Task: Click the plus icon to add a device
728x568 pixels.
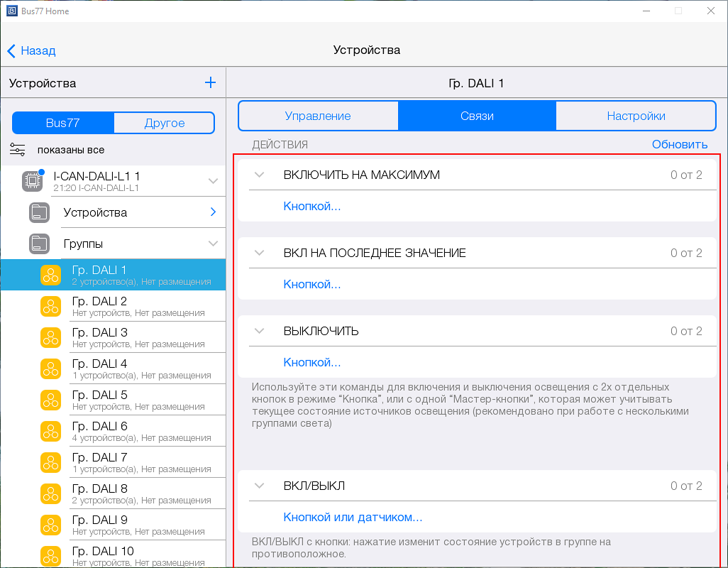Action: point(210,82)
